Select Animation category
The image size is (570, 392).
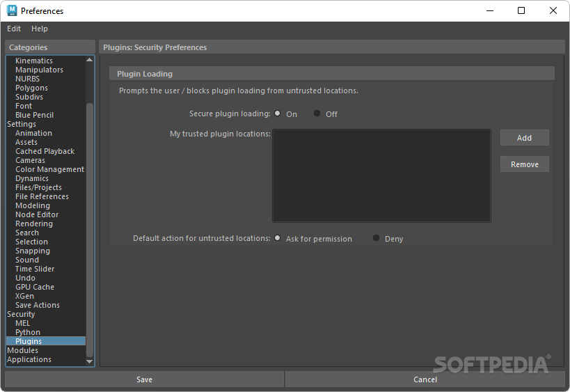[34, 134]
